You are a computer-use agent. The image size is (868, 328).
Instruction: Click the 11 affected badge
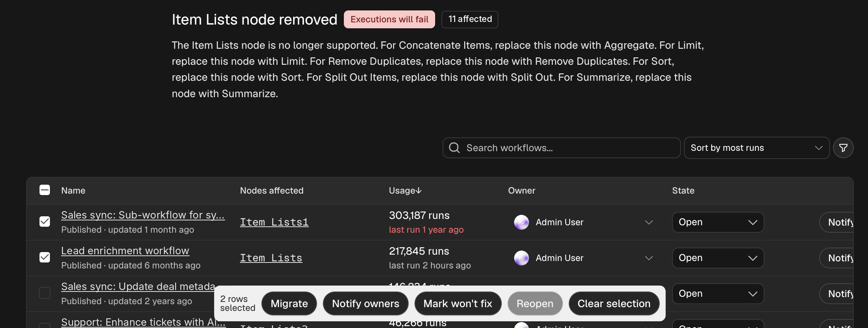tap(470, 19)
